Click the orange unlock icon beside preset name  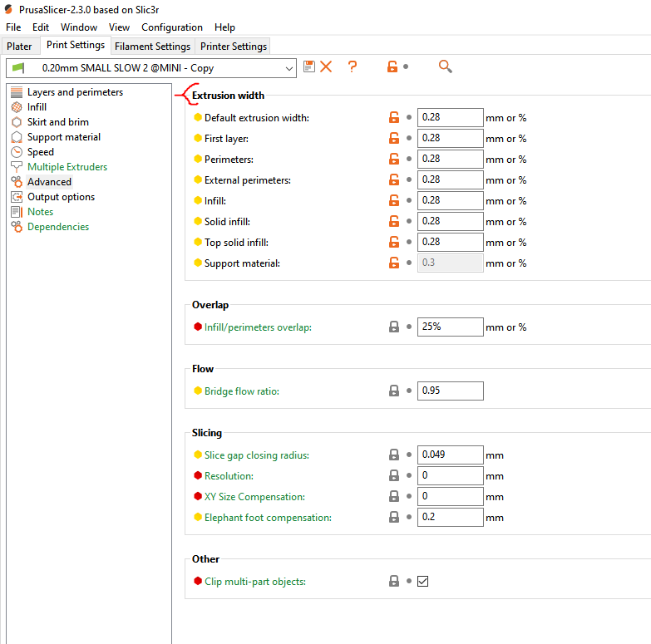click(x=392, y=66)
